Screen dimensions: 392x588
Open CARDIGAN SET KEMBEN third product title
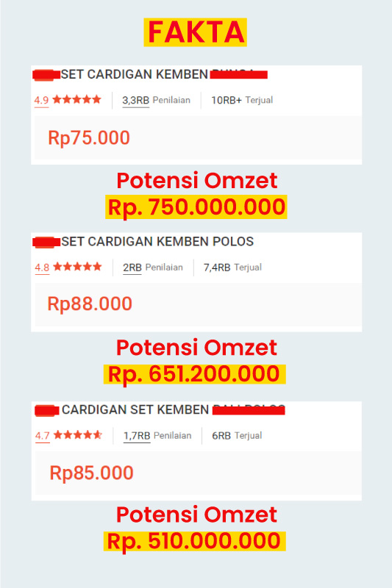click(x=135, y=409)
